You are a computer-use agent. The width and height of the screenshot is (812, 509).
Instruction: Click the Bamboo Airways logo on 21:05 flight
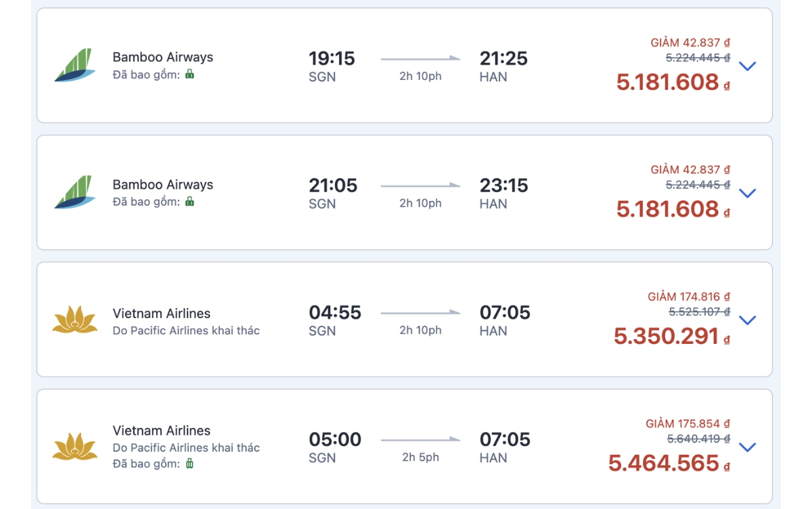pos(75,192)
